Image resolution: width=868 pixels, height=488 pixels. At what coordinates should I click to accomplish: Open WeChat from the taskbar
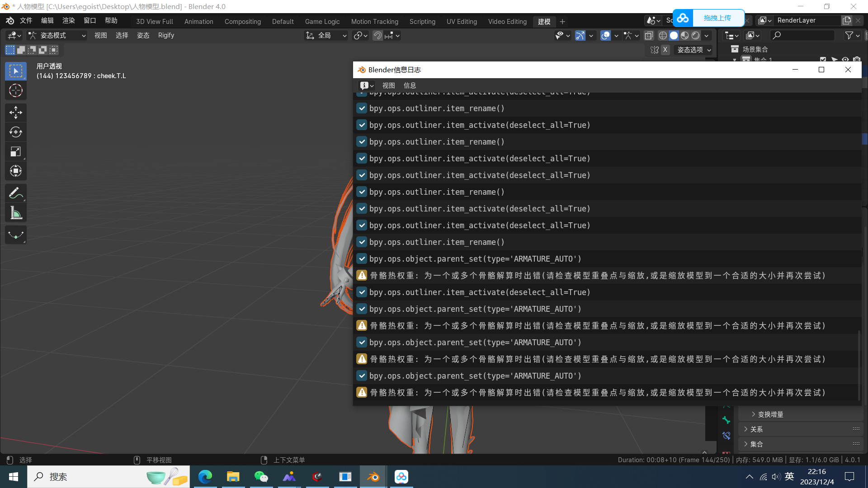click(x=261, y=477)
